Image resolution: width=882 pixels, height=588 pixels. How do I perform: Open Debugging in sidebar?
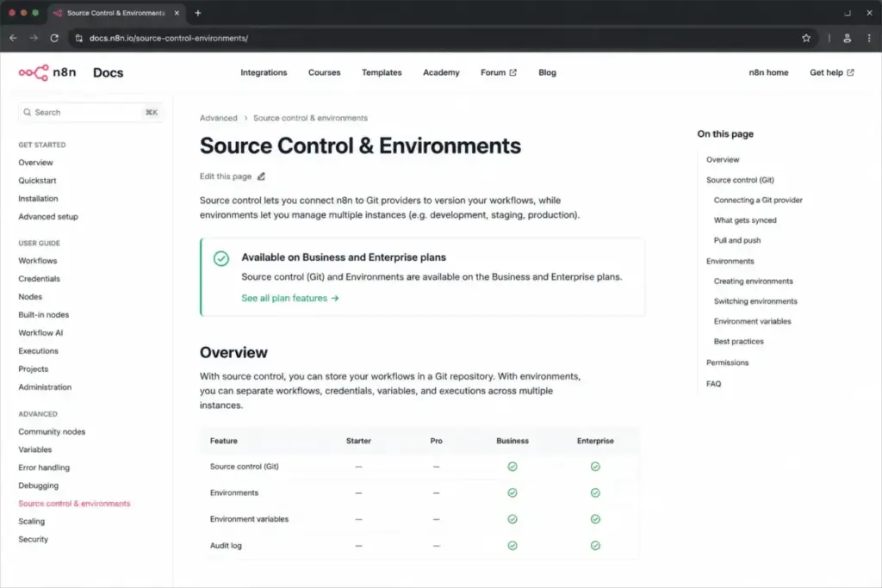pyautogui.click(x=38, y=486)
